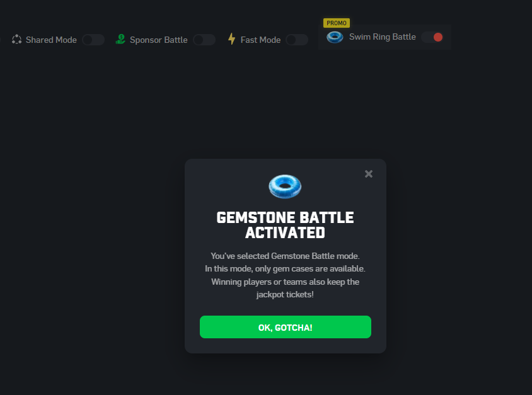Click the Sponsor Battle green hand-coin icon
Viewport: 532px width, 395px height.
tap(120, 39)
